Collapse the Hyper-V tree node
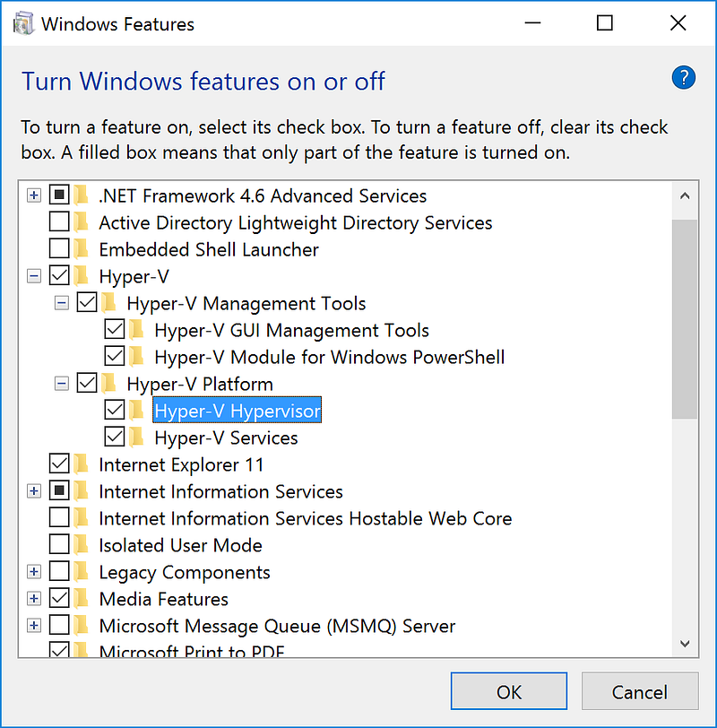The image size is (717, 728). [x=34, y=276]
